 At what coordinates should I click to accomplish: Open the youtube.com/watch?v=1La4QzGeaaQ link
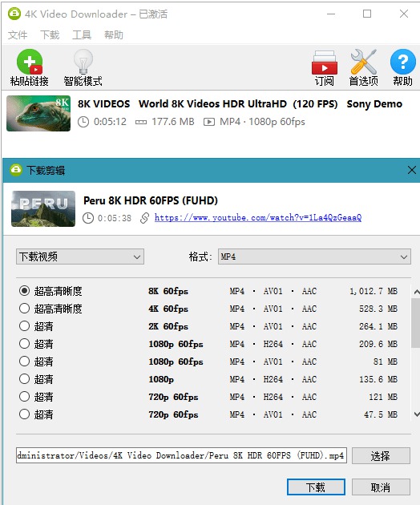point(258,218)
